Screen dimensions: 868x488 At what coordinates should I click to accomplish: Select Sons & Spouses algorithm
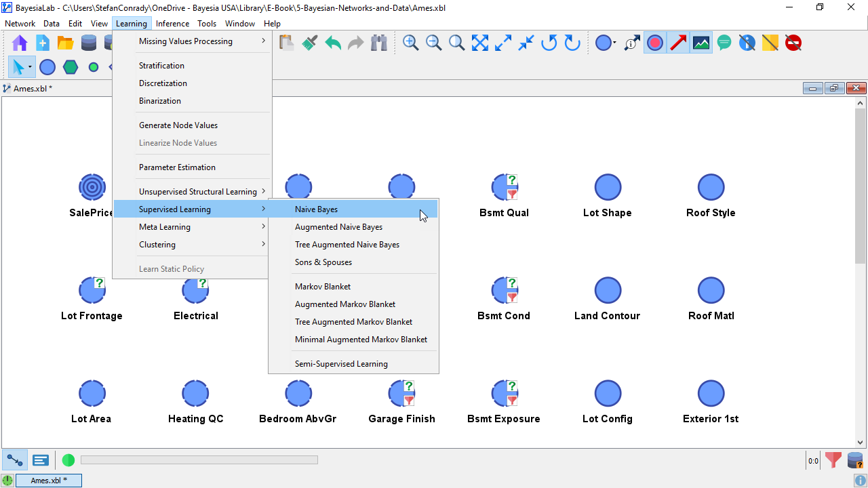353,262
